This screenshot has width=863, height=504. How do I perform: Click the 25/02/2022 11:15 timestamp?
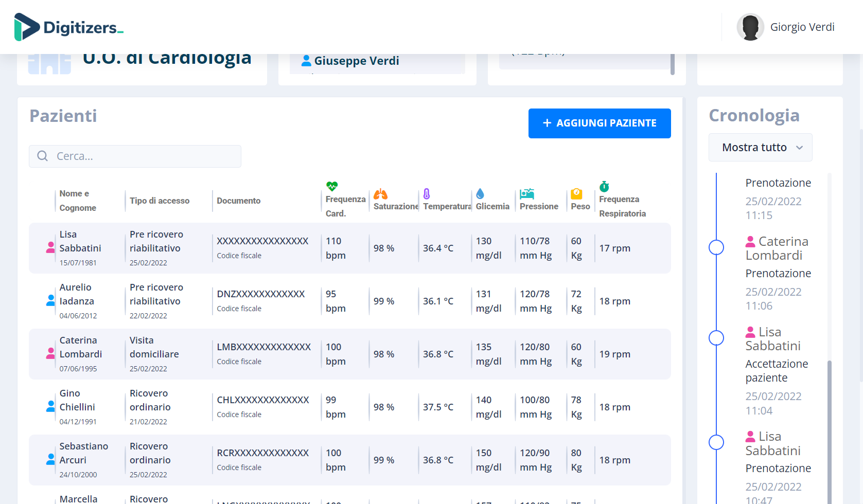tap(773, 208)
